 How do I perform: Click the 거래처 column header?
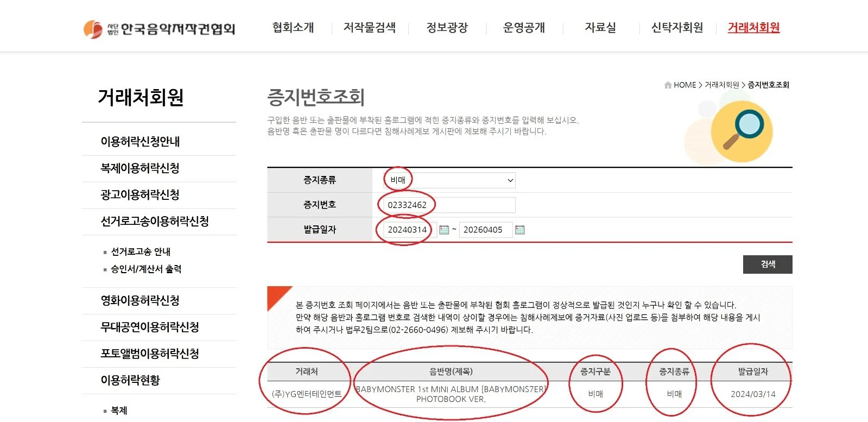[x=307, y=372]
